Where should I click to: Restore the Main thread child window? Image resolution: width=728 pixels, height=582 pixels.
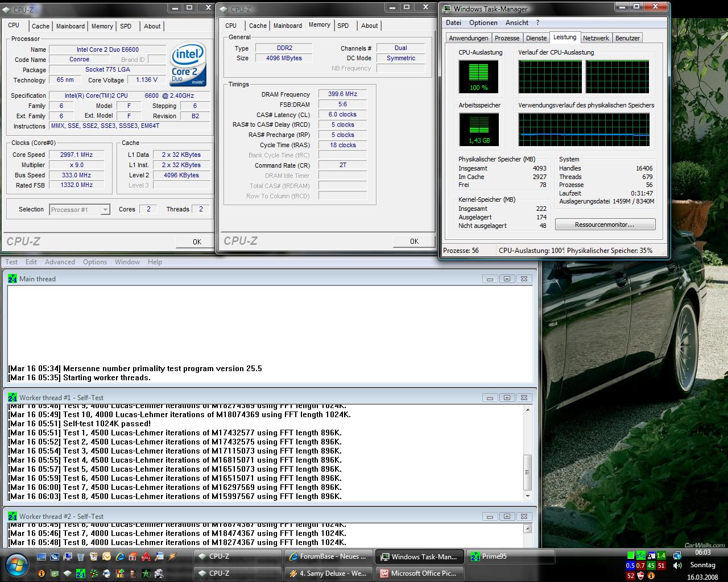click(506, 278)
